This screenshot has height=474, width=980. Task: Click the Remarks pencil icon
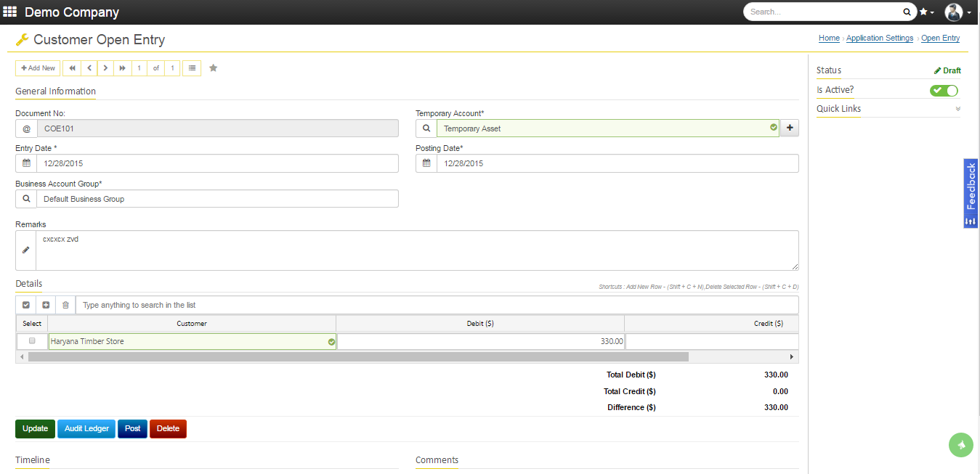26,250
